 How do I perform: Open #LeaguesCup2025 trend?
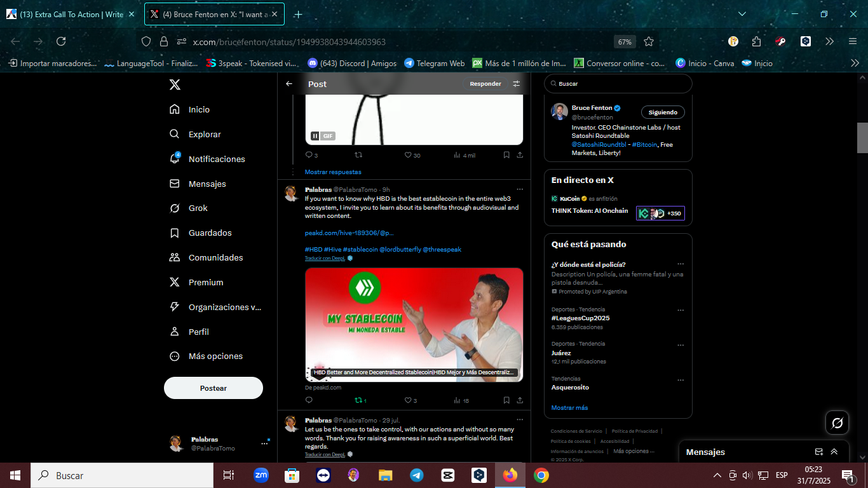581,318
